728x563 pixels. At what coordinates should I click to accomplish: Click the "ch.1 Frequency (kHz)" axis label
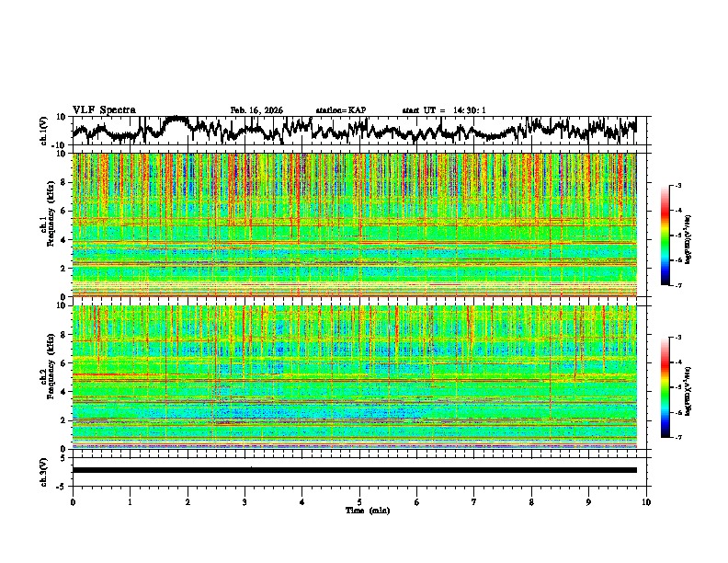pyautogui.click(x=47, y=213)
